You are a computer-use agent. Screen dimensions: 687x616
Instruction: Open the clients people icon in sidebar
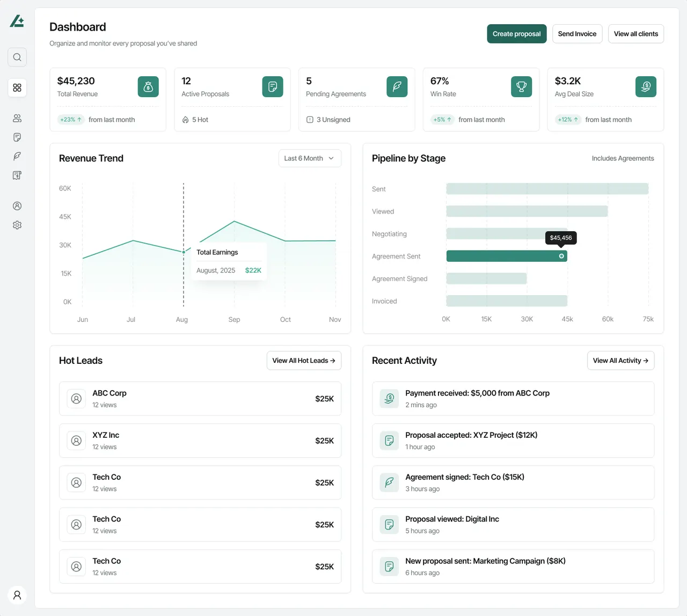tap(17, 118)
